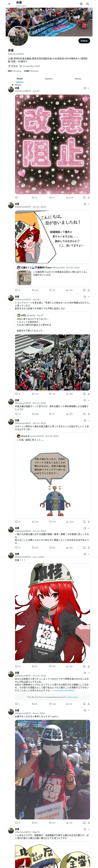
Task: Expand options menu on Jun 1, 2024 post
Action: (x=89, y=554)
